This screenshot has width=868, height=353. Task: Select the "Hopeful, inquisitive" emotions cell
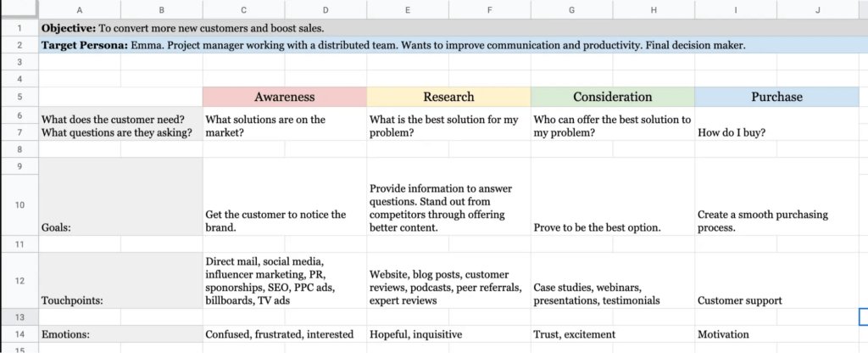[416, 334]
